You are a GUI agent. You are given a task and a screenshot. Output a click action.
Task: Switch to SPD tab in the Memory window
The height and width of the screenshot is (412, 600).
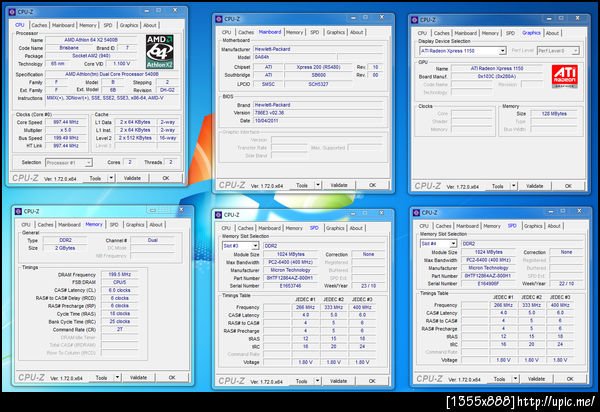114,225
